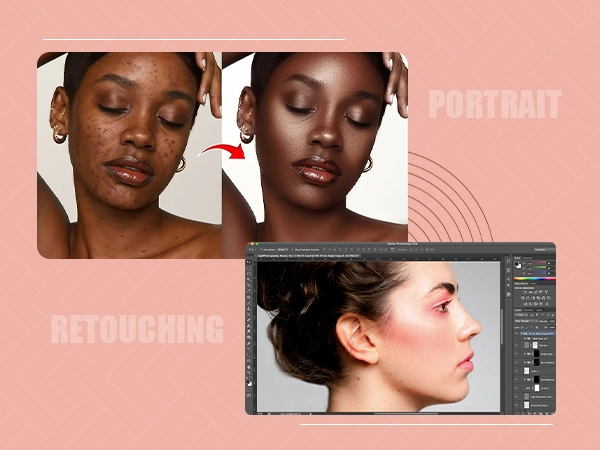Open the Auto-Select Group dropdown
Viewport: 600px width, 450px height.
[282, 249]
